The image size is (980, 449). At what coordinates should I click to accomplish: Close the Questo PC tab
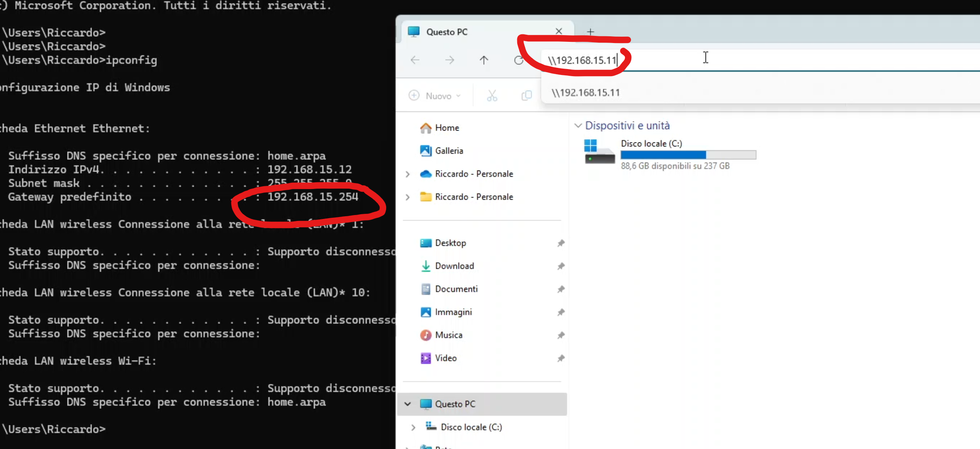click(x=559, y=31)
